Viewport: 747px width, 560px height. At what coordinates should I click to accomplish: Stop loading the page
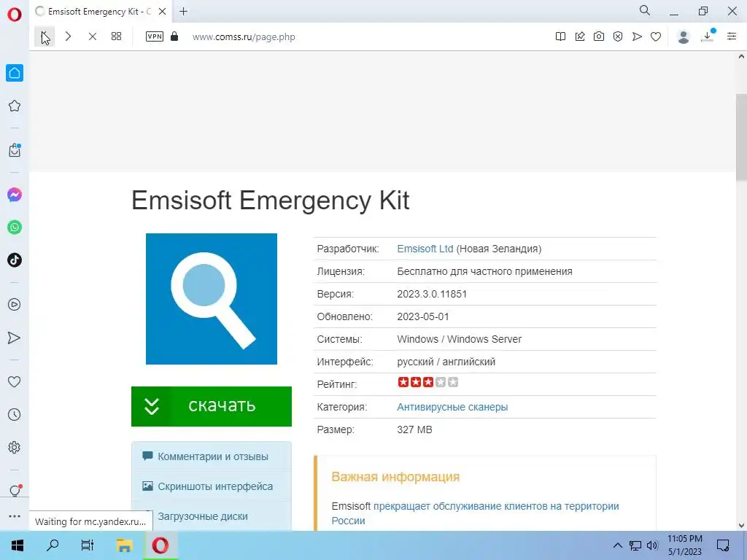tap(93, 36)
